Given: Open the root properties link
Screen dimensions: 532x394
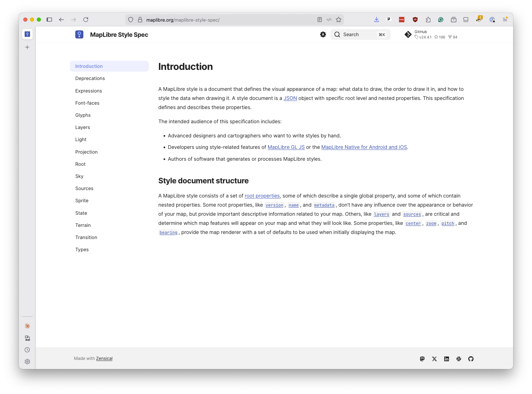Looking at the screenshot, I should tap(262, 196).
